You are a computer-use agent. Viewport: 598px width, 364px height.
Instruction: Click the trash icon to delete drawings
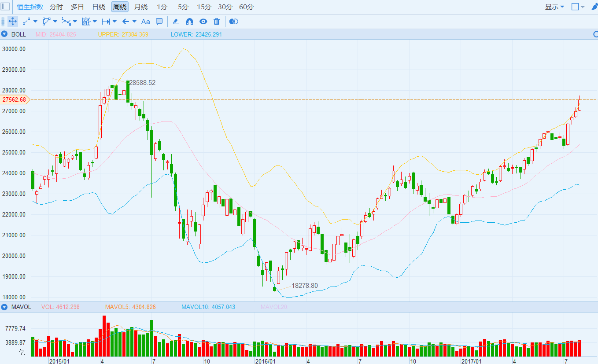(217, 21)
